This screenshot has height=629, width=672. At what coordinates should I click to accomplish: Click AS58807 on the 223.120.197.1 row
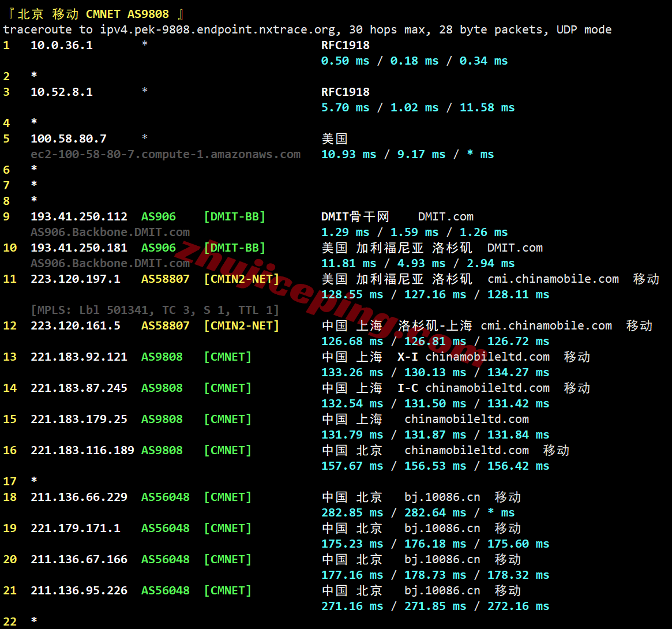point(166,279)
